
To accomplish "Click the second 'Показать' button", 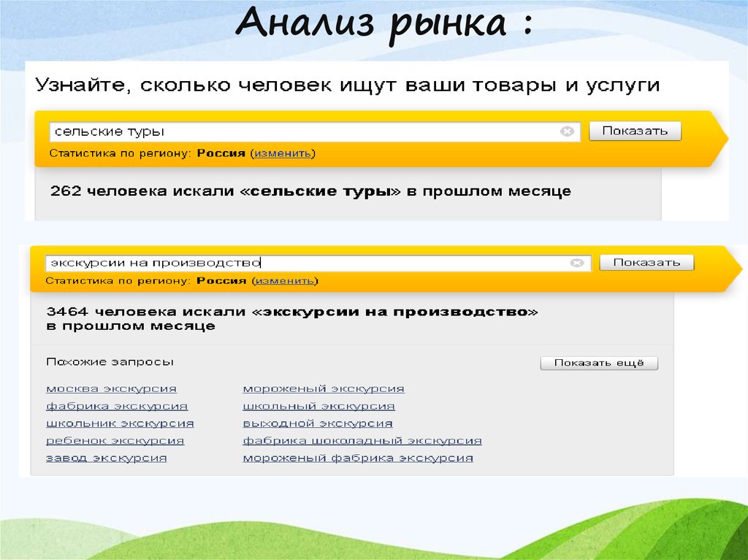I will tap(646, 263).
